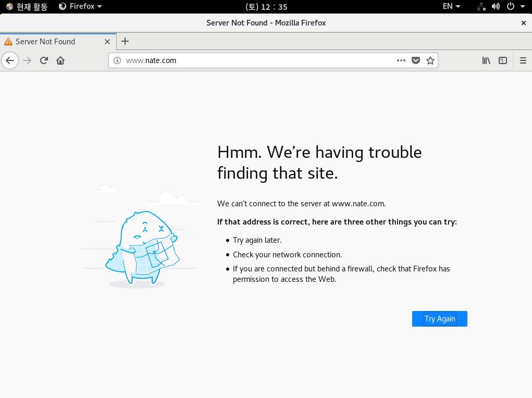Open the Firefox hamburger menu
The height and width of the screenshot is (398, 532).
coord(523,60)
